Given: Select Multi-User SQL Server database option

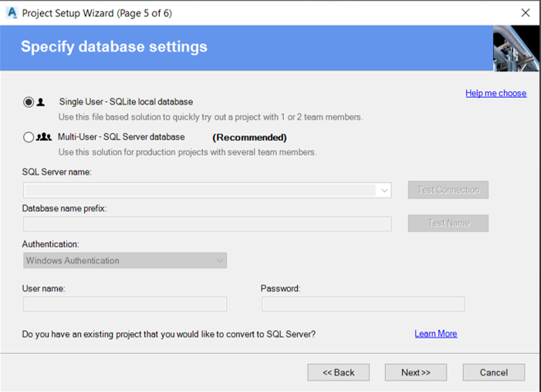Looking at the screenshot, I should point(29,137).
